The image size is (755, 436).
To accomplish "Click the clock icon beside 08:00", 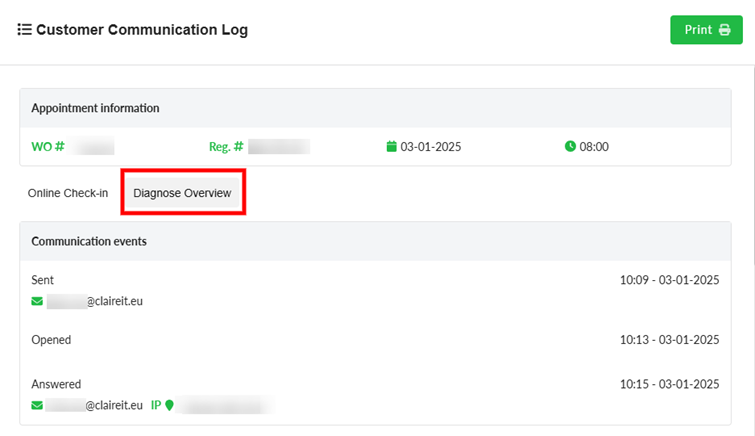I will [x=570, y=147].
